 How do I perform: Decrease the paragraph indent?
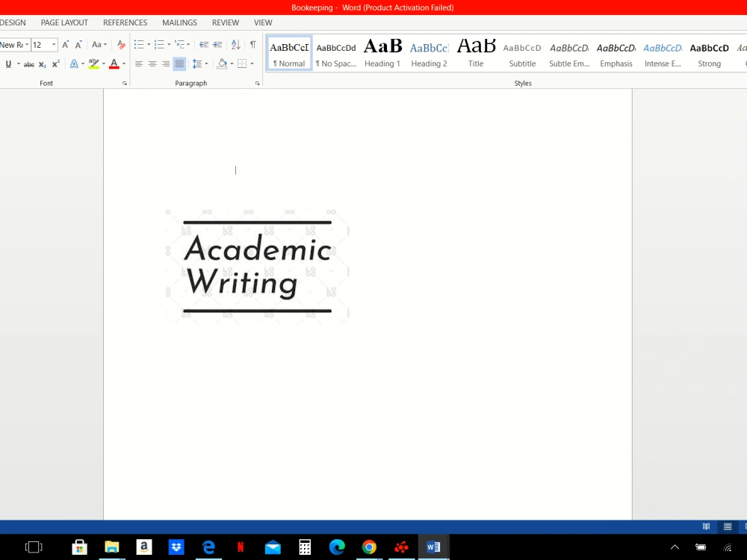[x=204, y=45]
